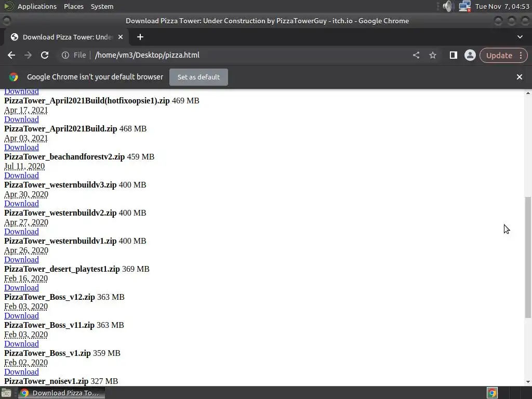
Task: Open the Applications menu
Action: [x=37, y=6]
